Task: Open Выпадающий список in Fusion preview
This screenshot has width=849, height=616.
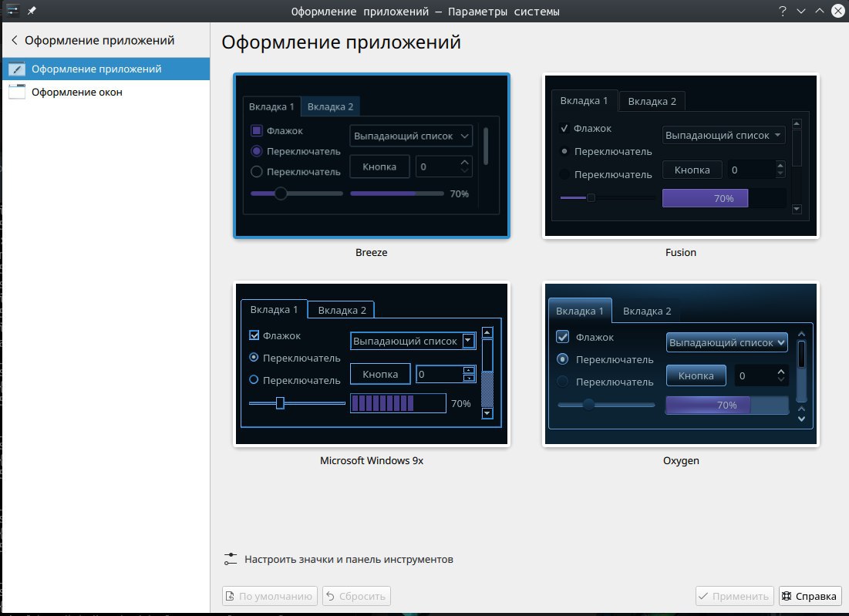Action: (724, 136)
